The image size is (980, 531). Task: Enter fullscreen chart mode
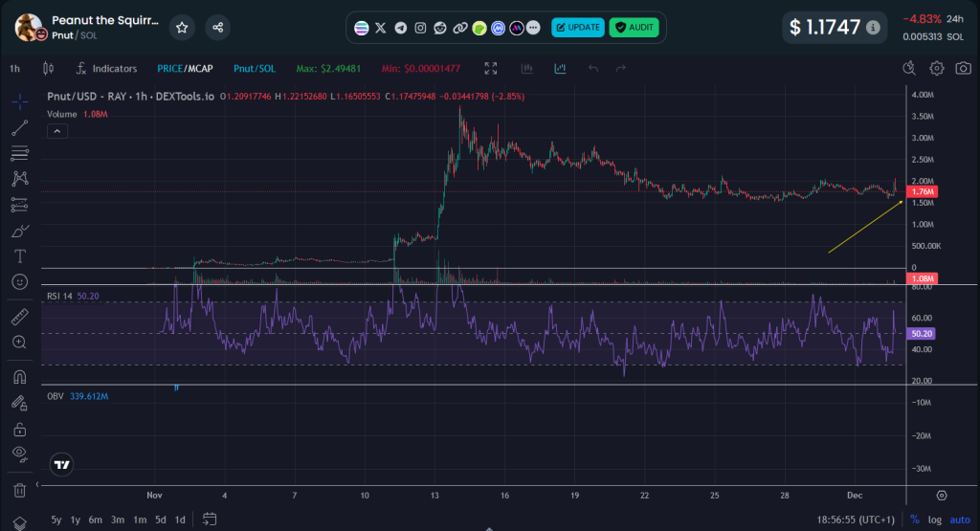pyautogui.click(x=491, y=69)
